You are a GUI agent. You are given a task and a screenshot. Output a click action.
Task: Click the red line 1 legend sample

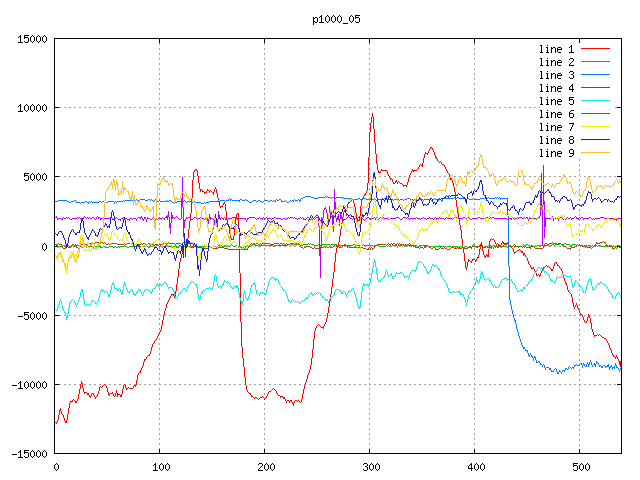(x=595, y=49)
